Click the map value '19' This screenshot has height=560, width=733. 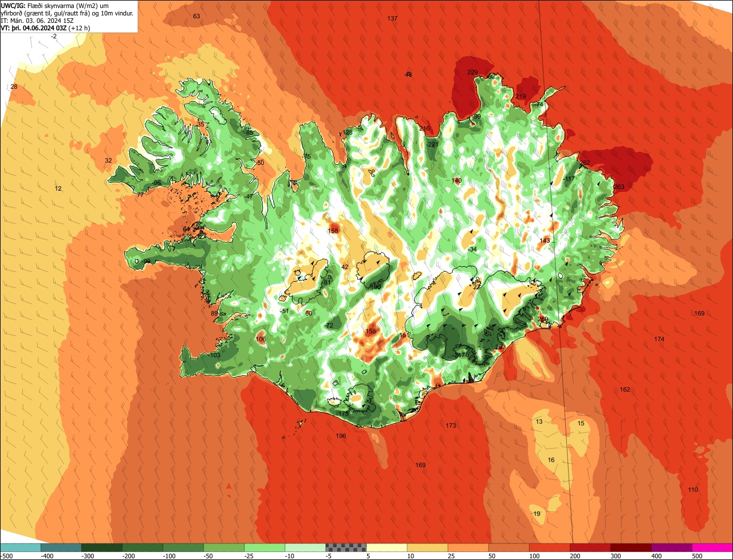pos(537,514)
